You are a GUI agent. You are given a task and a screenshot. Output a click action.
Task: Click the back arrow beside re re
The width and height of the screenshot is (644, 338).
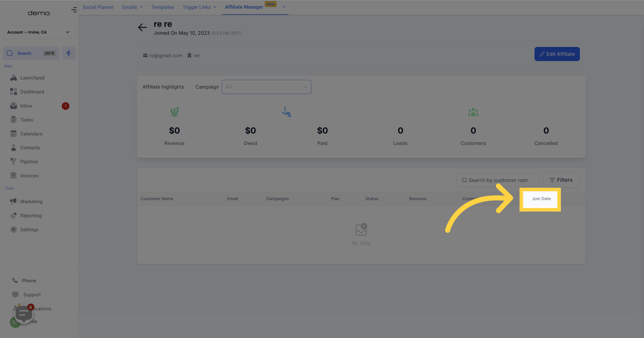point(142,27)
